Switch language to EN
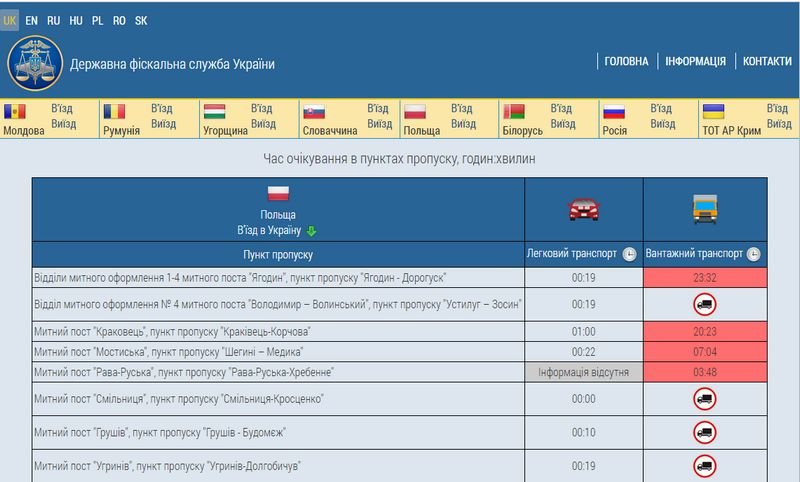The image size is (800, 482). tap(32, 20)
